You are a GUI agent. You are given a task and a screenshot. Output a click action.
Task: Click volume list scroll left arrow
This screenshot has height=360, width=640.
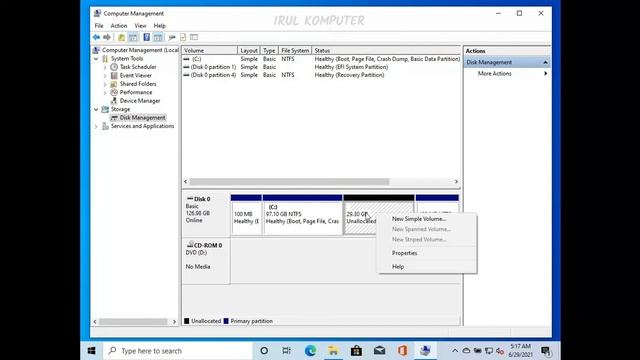pyautogui.click(x=186, y=182)
